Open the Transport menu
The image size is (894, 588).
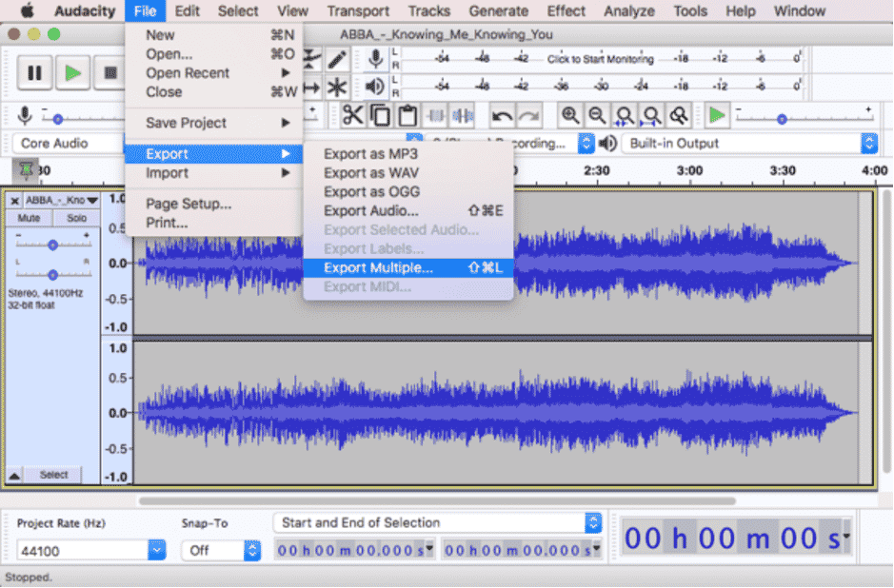[x=358, y=10]
